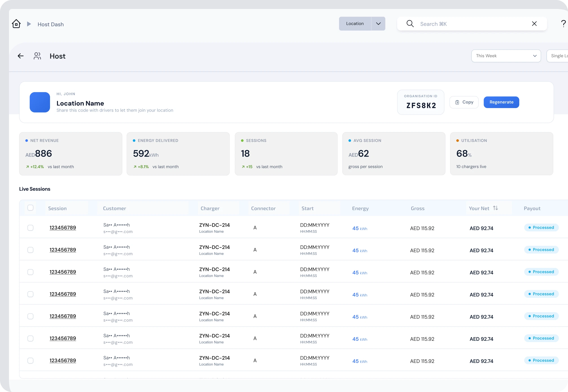Toggle the select-all sessions checkbox
The height and width of the screenshot is (392, 568).
(x=31, y=208)
